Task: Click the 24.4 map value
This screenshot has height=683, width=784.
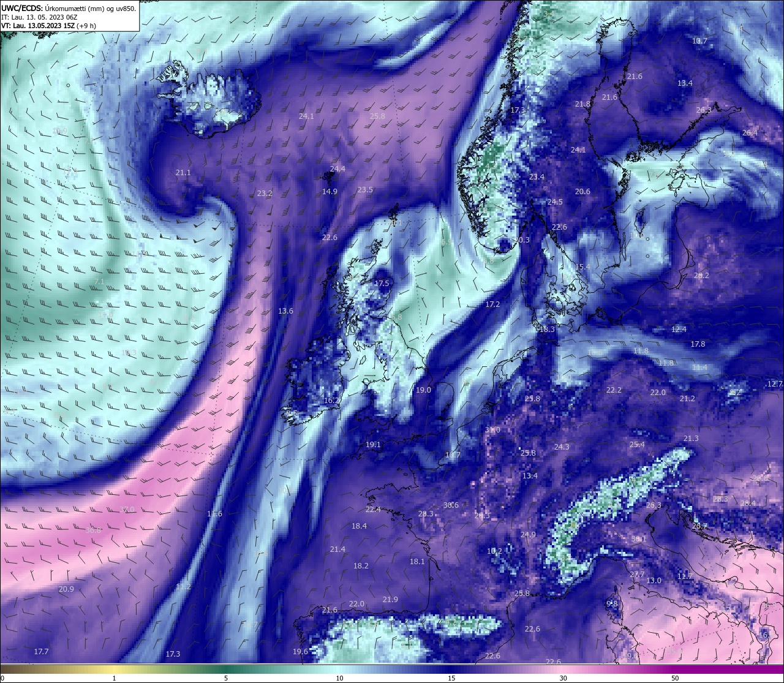Action: coord(337,168)
